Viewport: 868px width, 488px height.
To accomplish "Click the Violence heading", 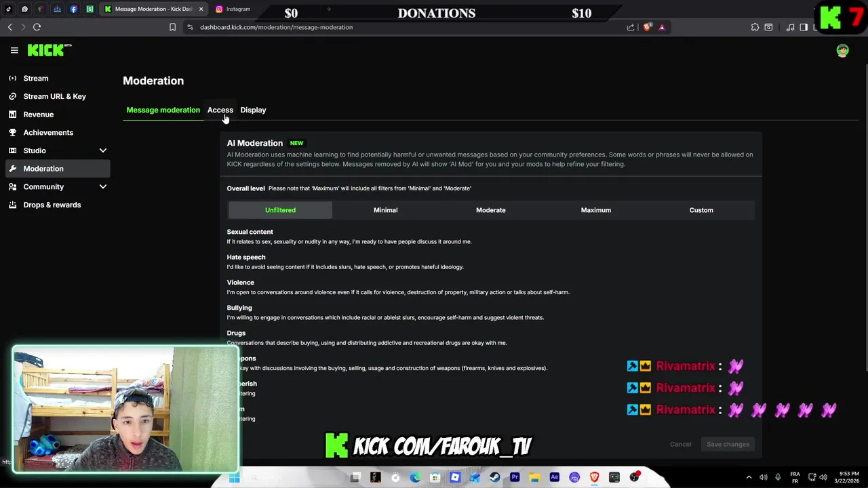I will tap(241, 282).
